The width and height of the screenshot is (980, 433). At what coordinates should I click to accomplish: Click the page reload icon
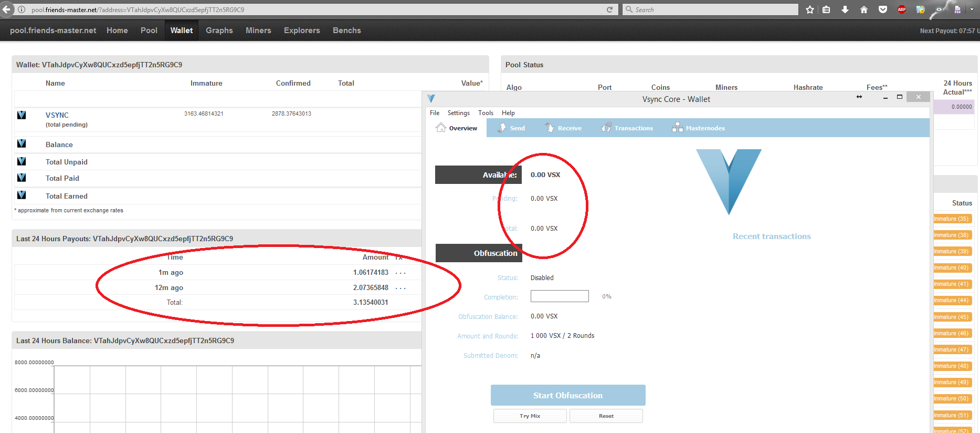click(x=609, y=9)
